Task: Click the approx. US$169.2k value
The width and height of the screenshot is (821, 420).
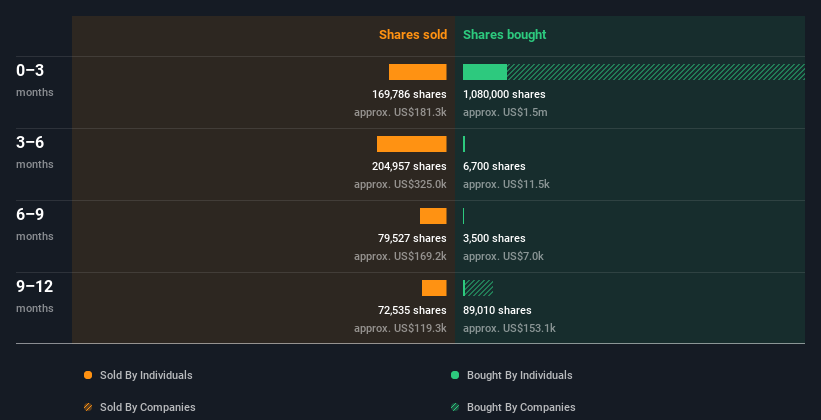Action: (400, 257)
